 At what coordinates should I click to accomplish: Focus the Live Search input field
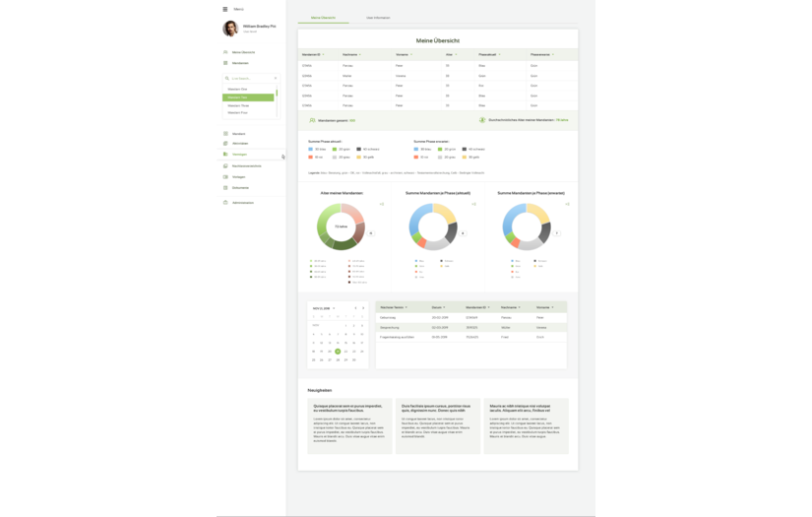[x=251, y=78]
